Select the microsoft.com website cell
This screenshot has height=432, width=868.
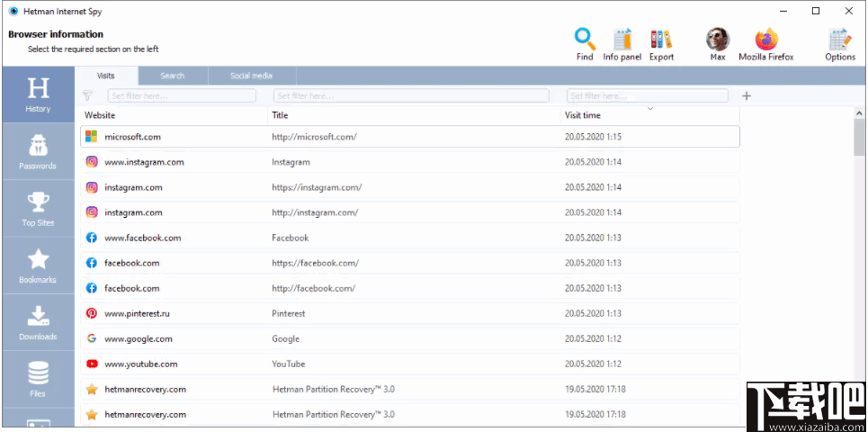point(133,137)
